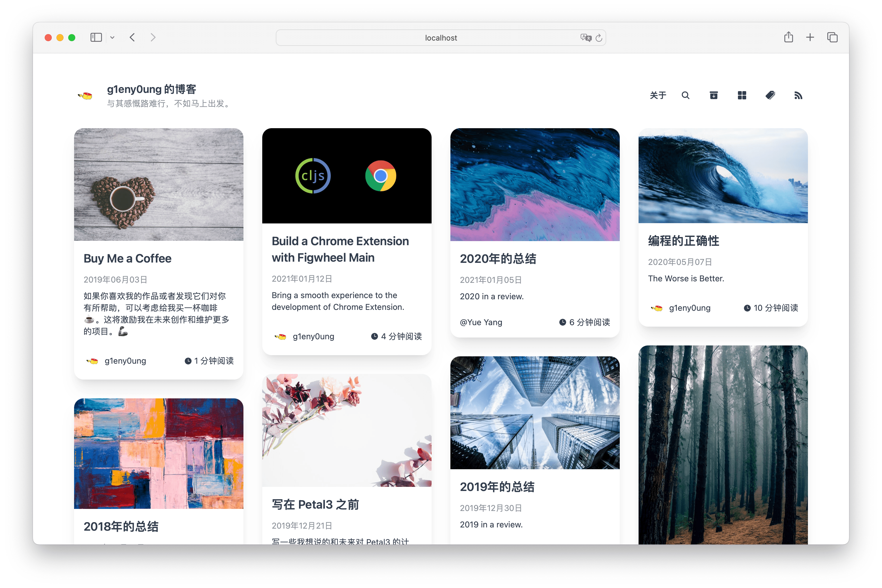
Task: Toggle the Safari sidebar button
Action: pos(96,38)
